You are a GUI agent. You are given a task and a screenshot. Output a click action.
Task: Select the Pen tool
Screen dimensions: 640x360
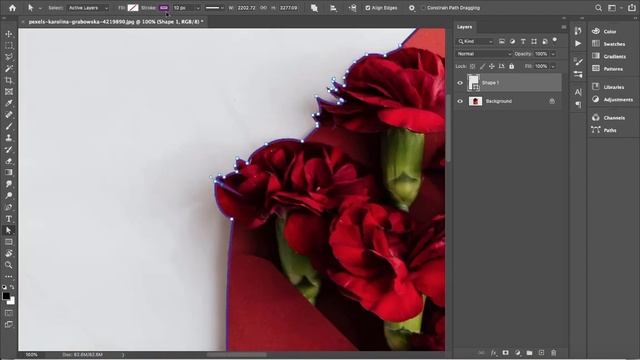[9, 207]
